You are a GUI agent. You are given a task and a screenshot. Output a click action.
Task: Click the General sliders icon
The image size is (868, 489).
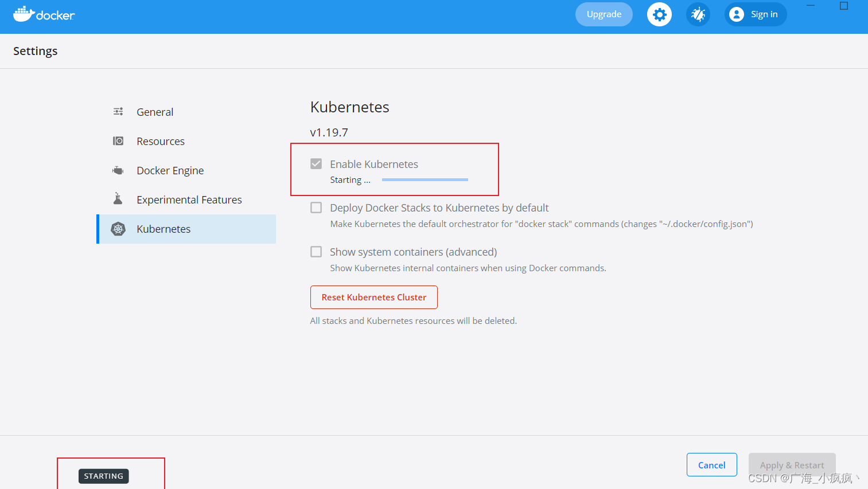[118, 112]
